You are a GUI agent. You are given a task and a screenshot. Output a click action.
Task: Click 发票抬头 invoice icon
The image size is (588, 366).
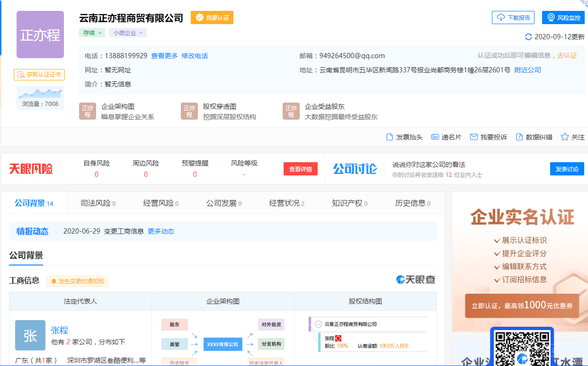[x=390, y=137]
